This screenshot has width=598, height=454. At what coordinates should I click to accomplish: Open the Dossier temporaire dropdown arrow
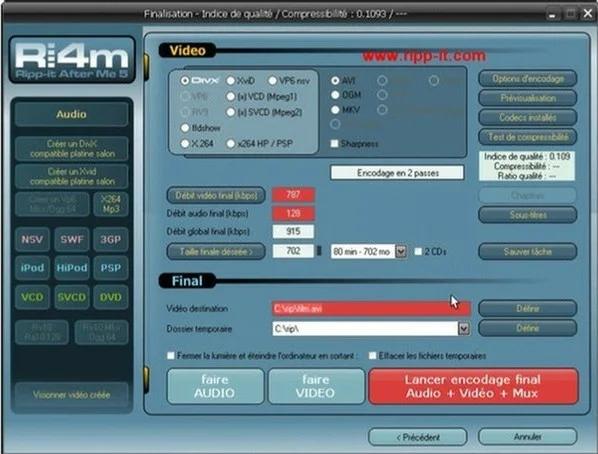[x=464, y=328]
